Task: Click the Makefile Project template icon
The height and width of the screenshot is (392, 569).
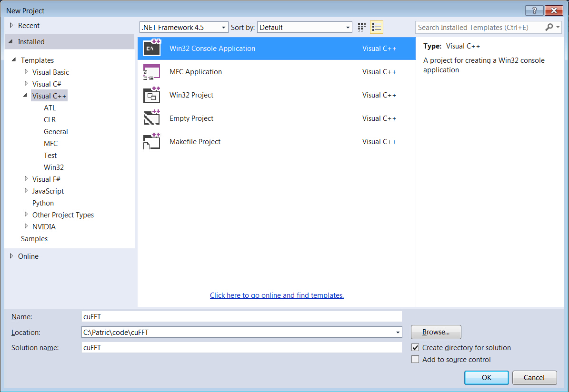Action: click(x=152, y=141)
